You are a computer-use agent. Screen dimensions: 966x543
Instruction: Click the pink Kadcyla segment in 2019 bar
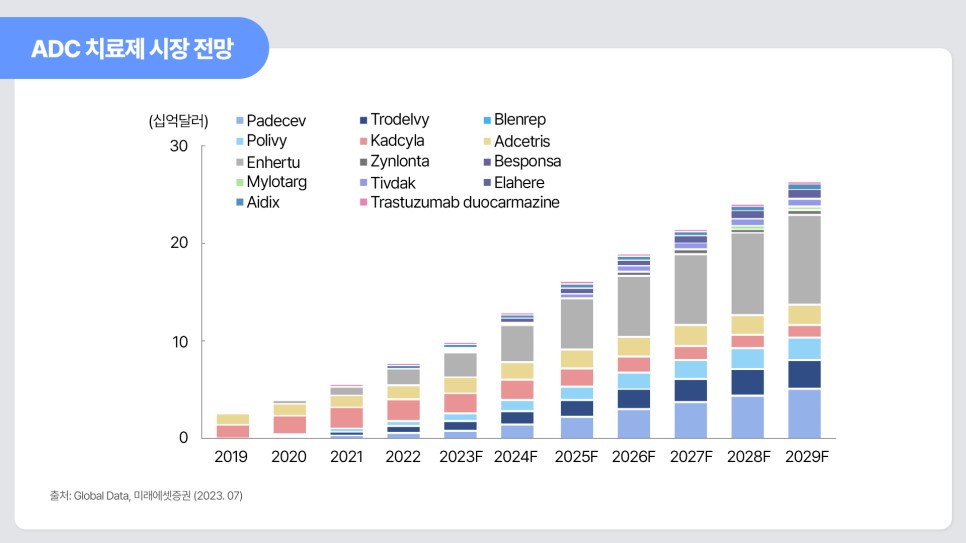click(233, 431)
